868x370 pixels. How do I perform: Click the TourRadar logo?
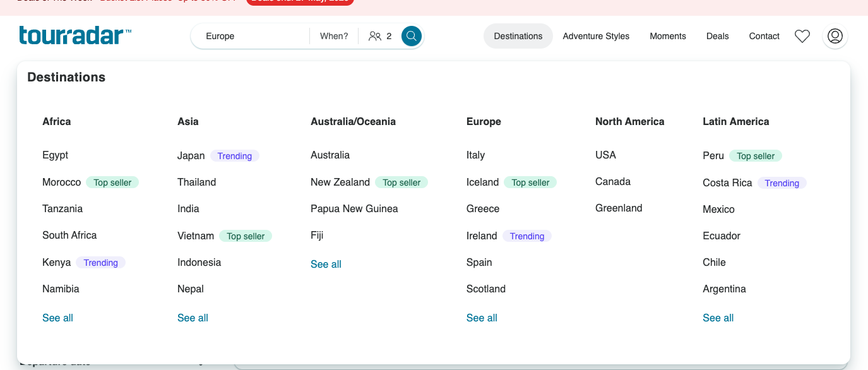click(75, 35)
